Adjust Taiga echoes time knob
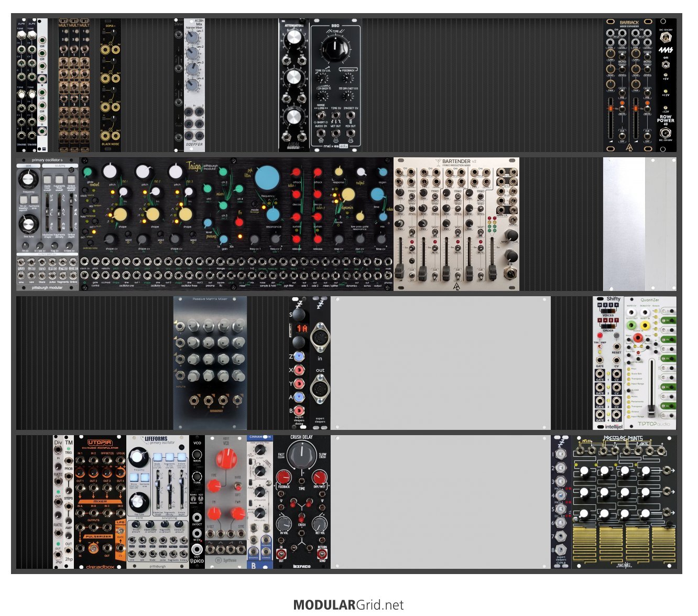 [x=377, y=194]
